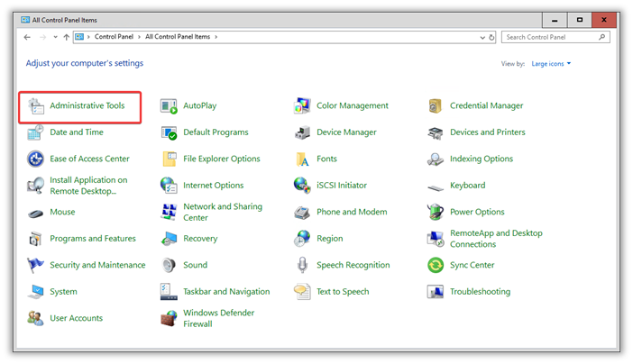Expand the View by Large icons dropdown
633x364 pixels.
tap(551, 64)
